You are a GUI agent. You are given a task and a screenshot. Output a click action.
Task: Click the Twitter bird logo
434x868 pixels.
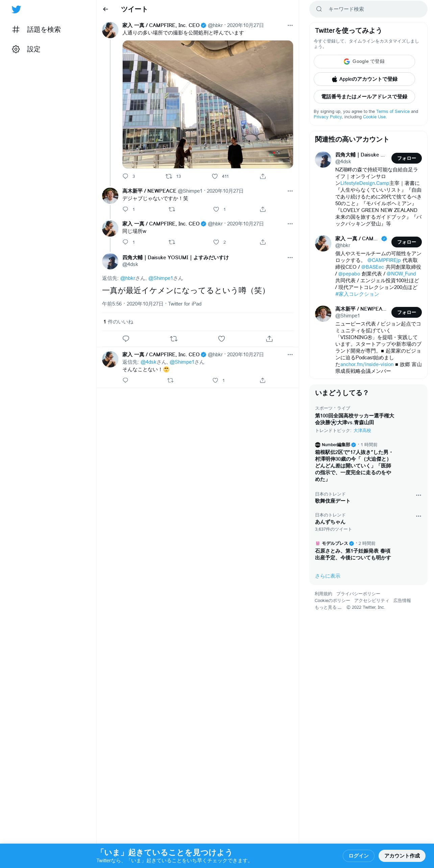pyautogui.click(x=16, y=9)
